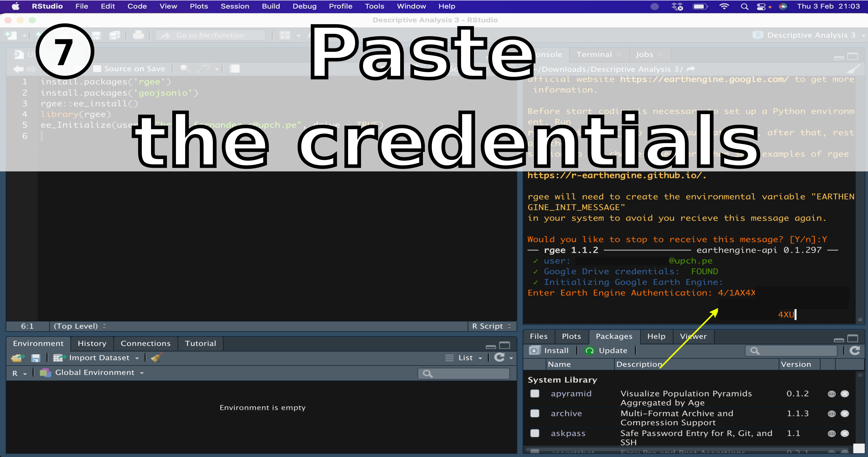Open the Global Environment dropdown
This screenshot has width=868, height=457.
(x=92, y=373)
